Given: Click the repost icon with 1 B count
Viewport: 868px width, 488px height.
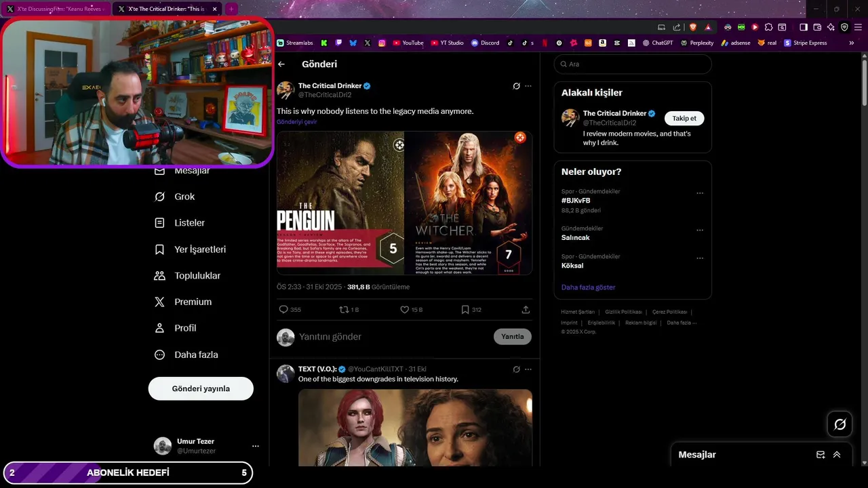Looking at the screenshot, I should pyautogui.click(x=349, y=310).
